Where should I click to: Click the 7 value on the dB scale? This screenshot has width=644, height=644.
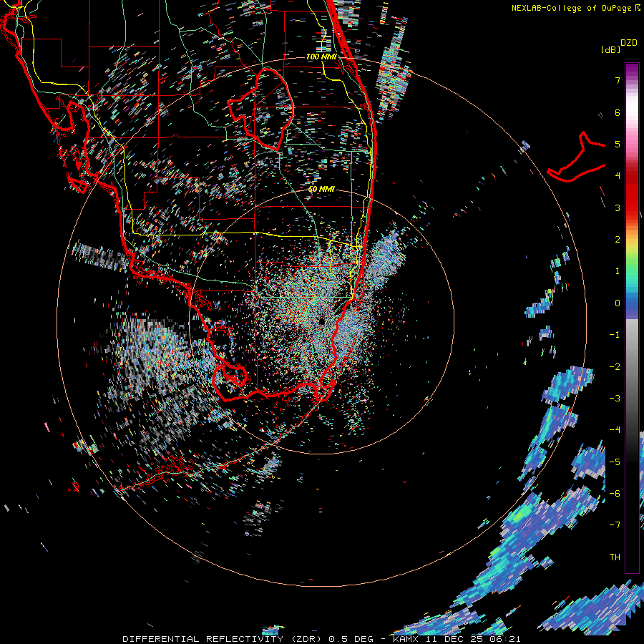click(x=618, y=80)
